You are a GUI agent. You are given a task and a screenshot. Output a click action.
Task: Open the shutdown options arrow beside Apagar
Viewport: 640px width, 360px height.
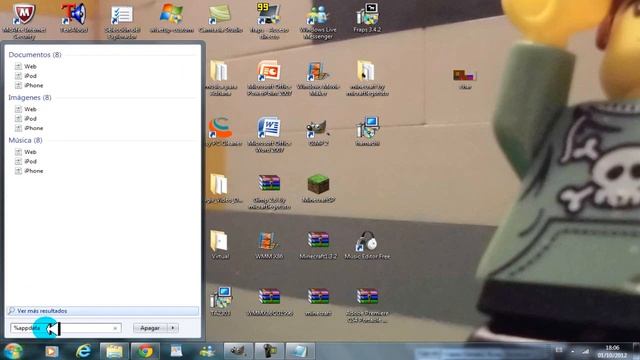point(173,328)
